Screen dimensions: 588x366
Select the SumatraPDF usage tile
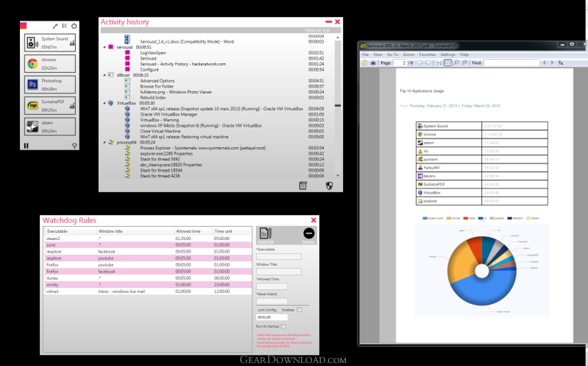click(x=50, y=106)
